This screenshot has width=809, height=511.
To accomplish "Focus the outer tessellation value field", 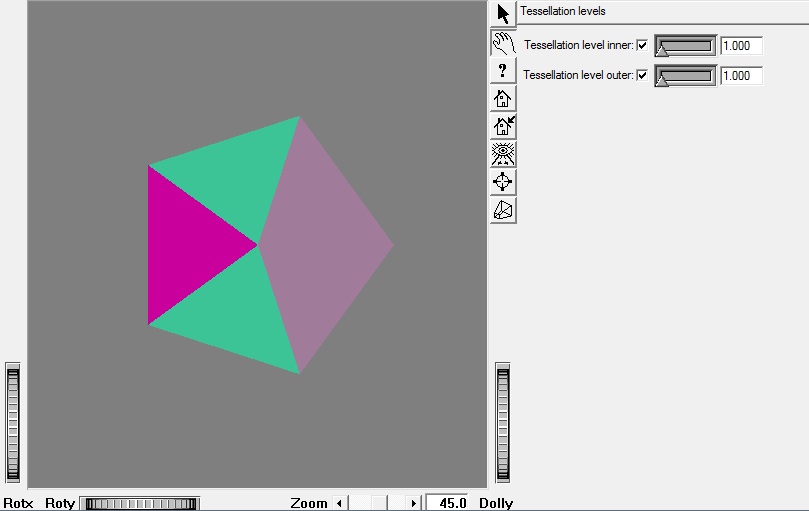I will (x=741, y=76).
